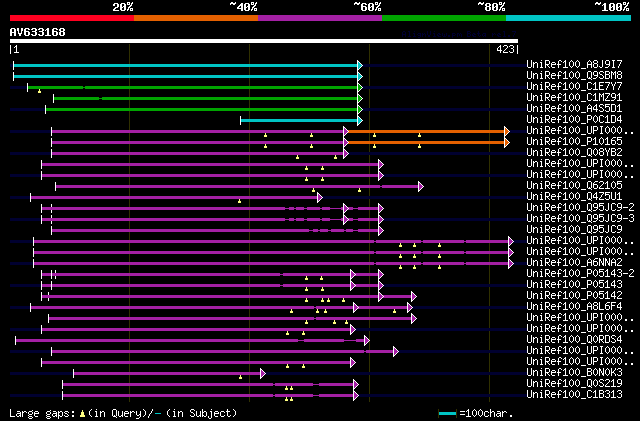Select the UniRef100_Q4Z5U1 label
640x421 pixels.
pyautogui.click(x=574, y=196)
